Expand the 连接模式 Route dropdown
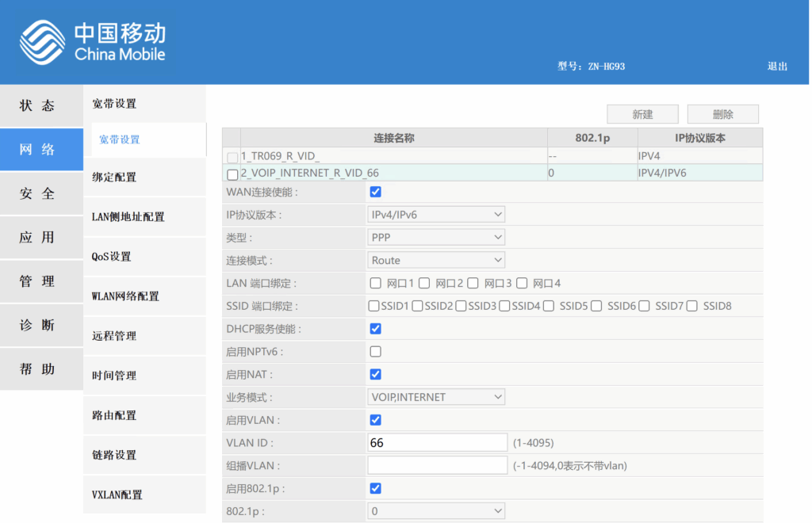This screenshot has height=523, width=812. (436, 260)
